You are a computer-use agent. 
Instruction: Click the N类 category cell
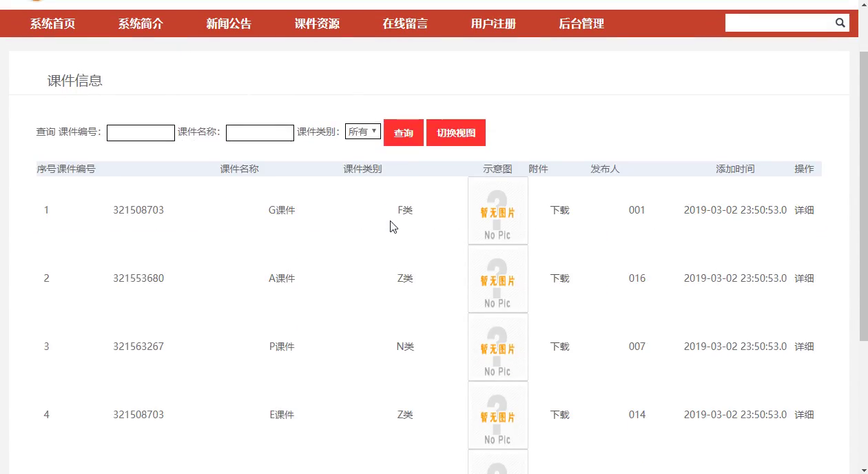(405, 347)
